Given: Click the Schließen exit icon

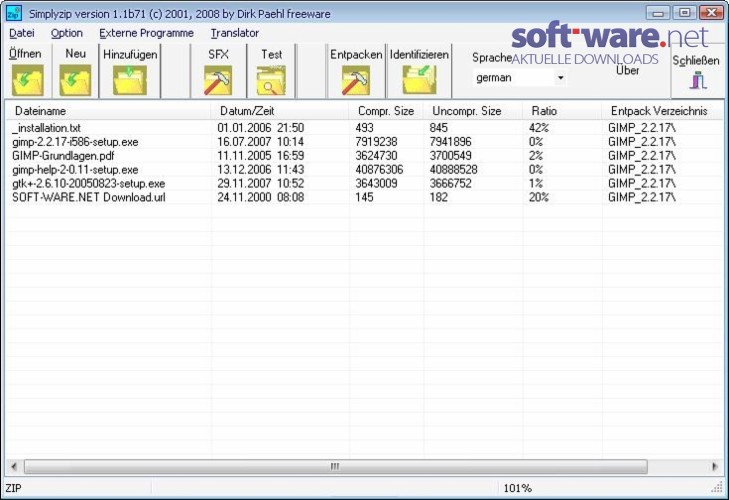Looking at the screenshot, I should (x=697, y=80).
